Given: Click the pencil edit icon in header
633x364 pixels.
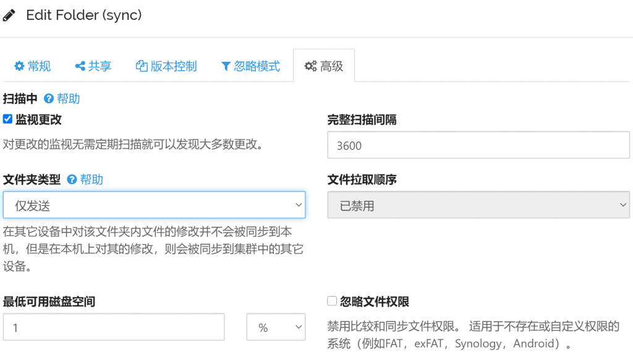Looking at the screenshot, I should point(9,15).
